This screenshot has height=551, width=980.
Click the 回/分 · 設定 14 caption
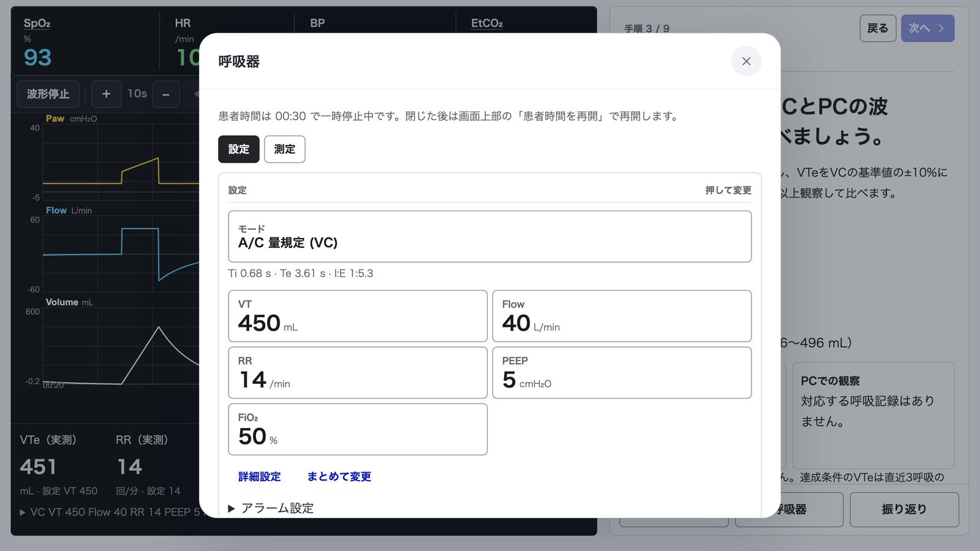(x=148, y=491)
